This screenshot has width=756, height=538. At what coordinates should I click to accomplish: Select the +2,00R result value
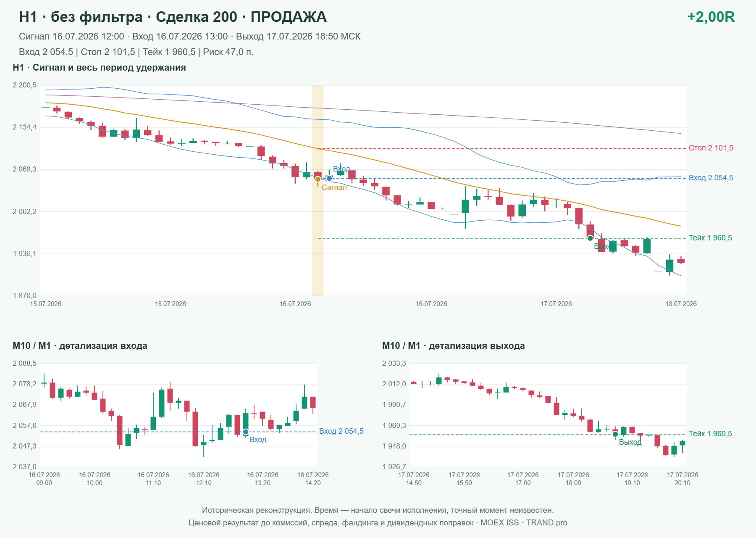click(x=711, y=17)
